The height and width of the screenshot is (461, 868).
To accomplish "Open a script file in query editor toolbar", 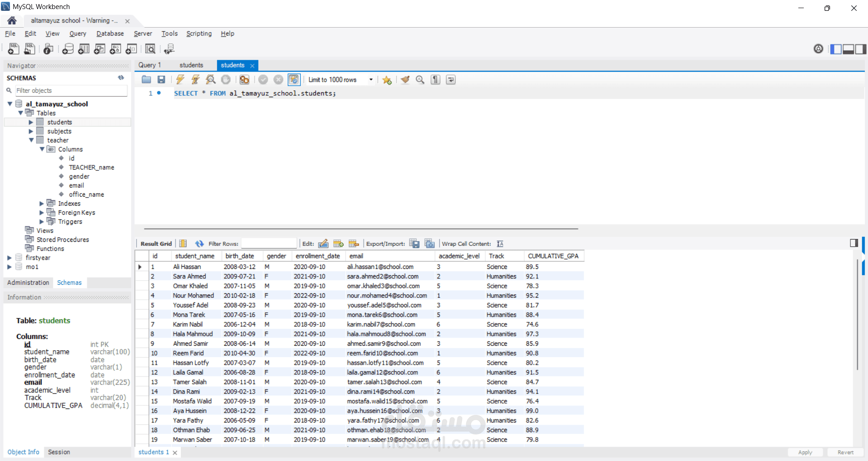I will [146, 80].
